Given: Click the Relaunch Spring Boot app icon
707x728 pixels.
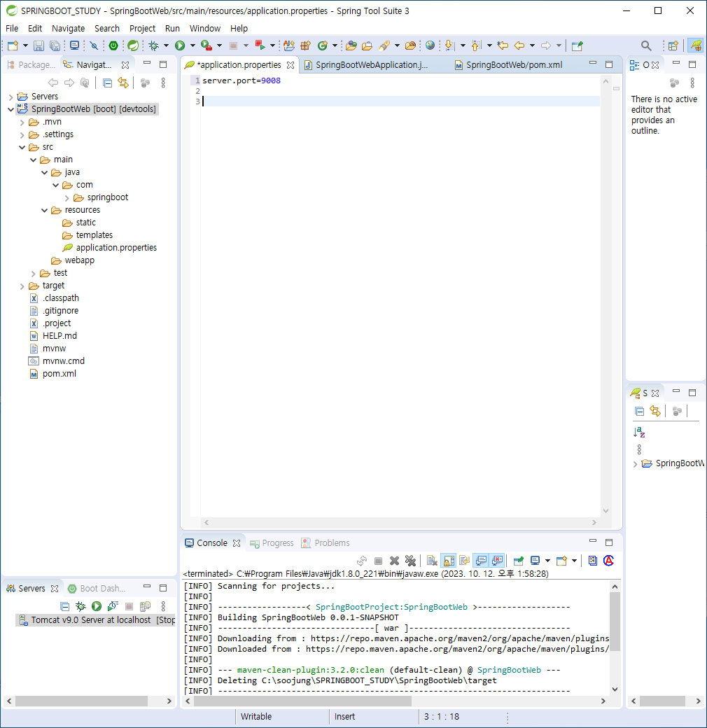Looking at the screenshot, I should pos(260,45).
